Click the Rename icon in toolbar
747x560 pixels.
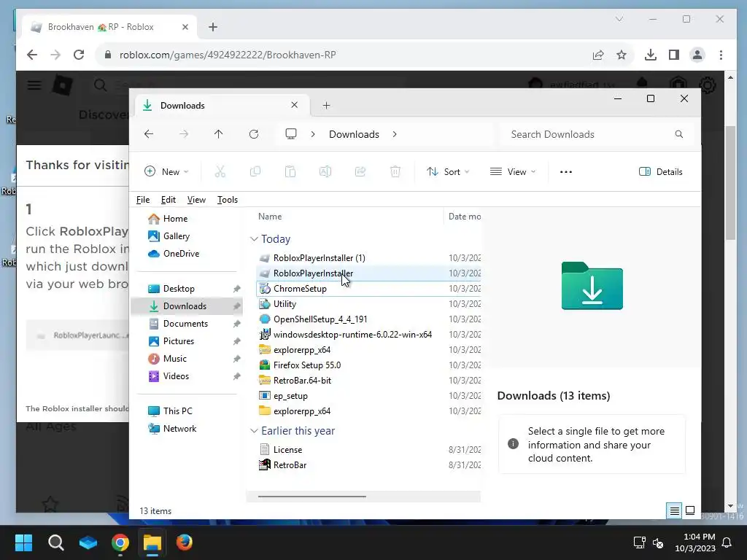point(325,171)
